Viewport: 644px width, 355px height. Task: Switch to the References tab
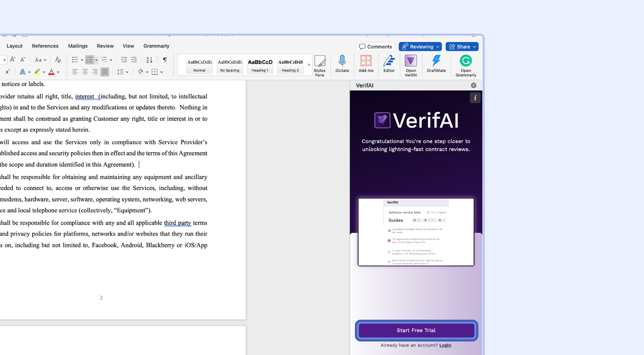coord(45,46)
